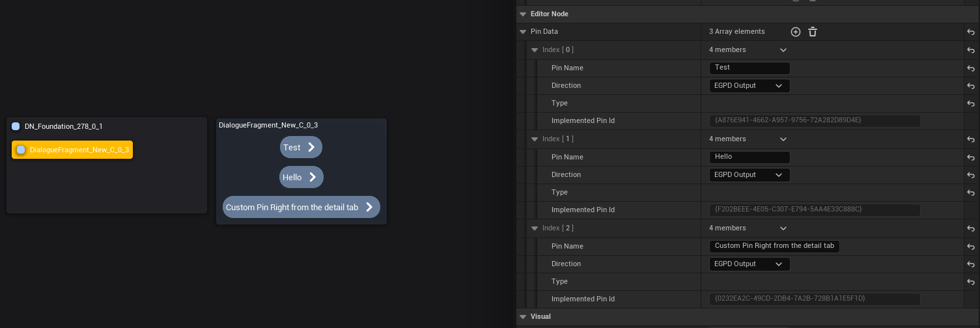980x328 pixels.
Task: Click the Hello output pin arrow
Action: (x=313, y=177)
